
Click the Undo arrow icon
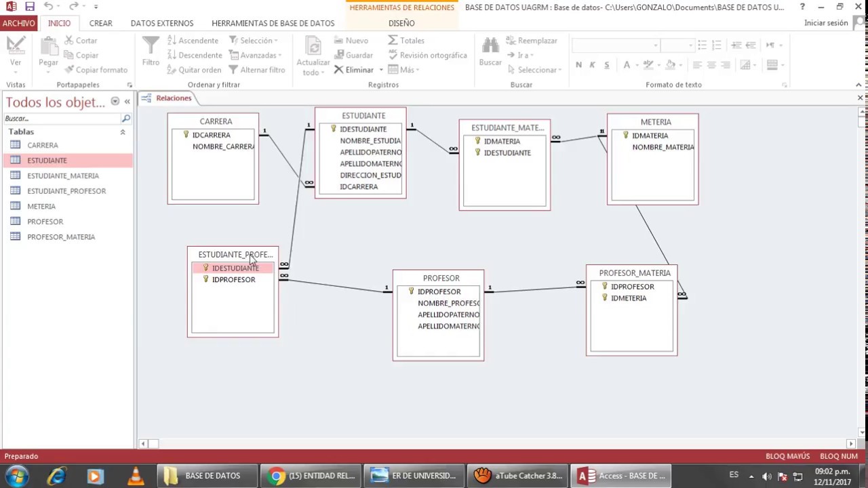click(x=48, y=7)
